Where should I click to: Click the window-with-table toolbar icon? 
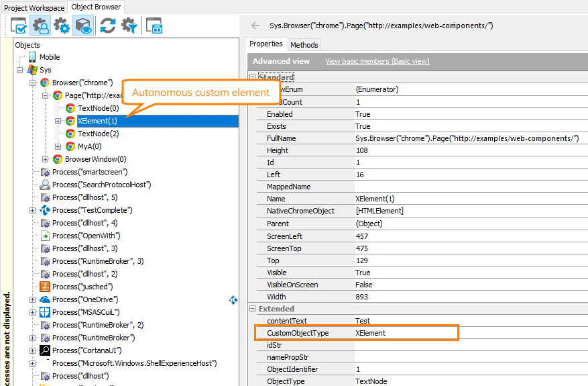[x=154, y=26]
